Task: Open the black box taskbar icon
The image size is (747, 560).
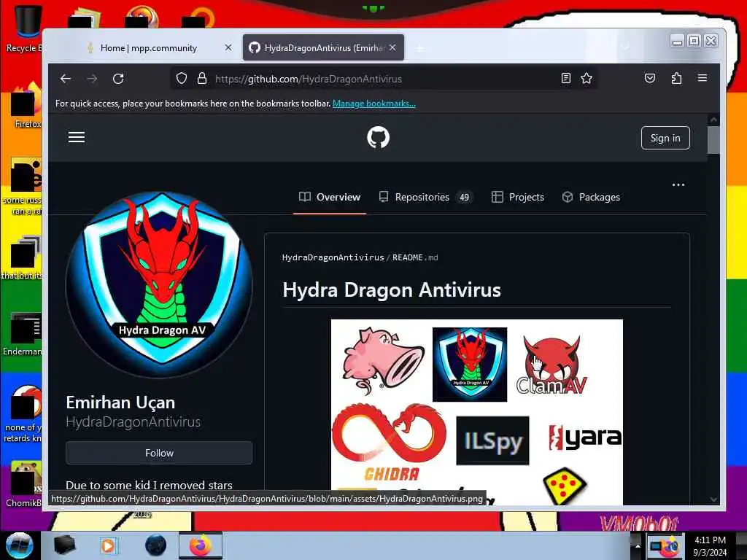Action: [x=64, y=545]
